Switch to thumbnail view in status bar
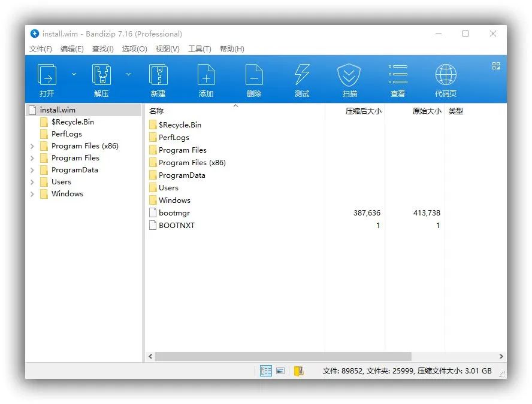This screenshot has width=532, height=404. coord(280,371)
